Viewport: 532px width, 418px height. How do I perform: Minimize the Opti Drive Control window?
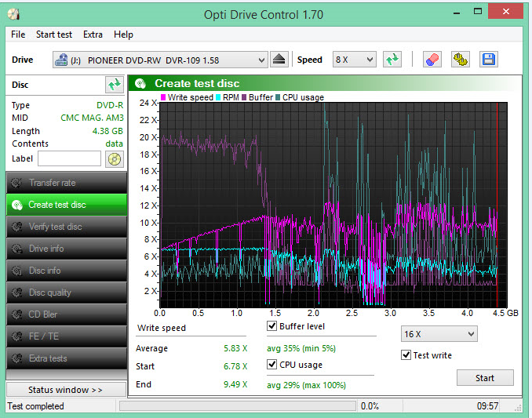tap(457, 13)
